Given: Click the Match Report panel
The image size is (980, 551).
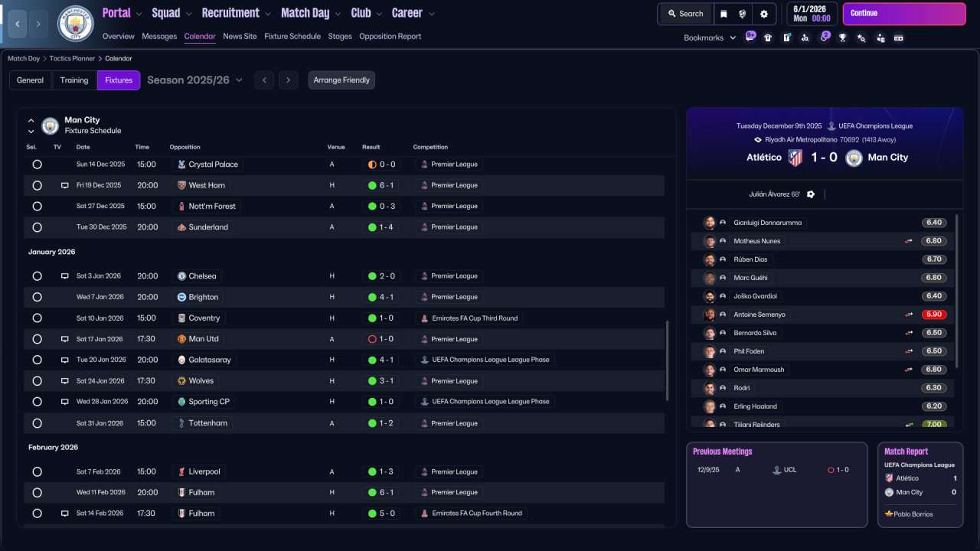Looking at the screenshot, I should click(920, 484).
